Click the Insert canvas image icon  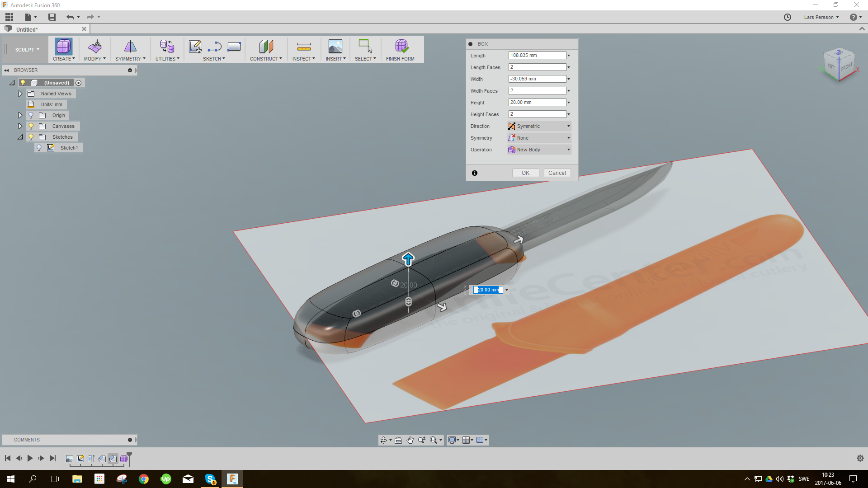coord(335,47)
